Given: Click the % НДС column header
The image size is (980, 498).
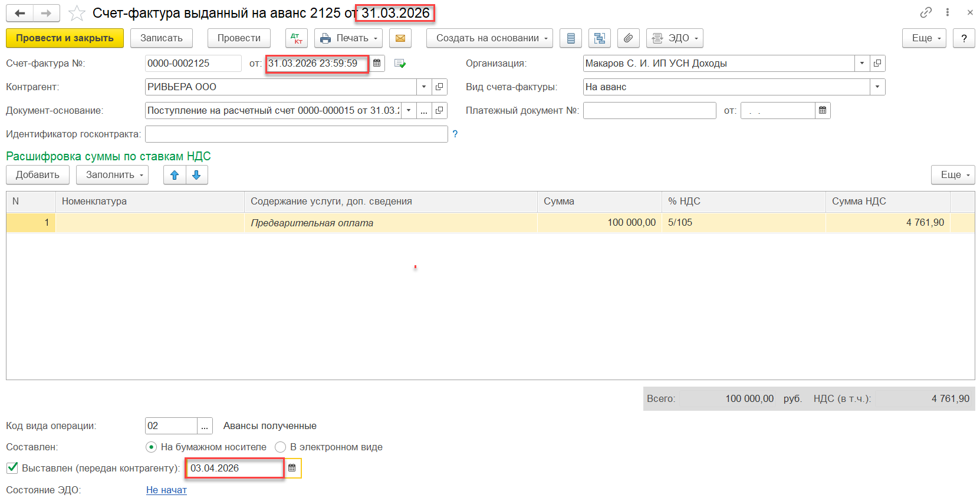Looking at the screenshot, I should [x=744, y=202].
